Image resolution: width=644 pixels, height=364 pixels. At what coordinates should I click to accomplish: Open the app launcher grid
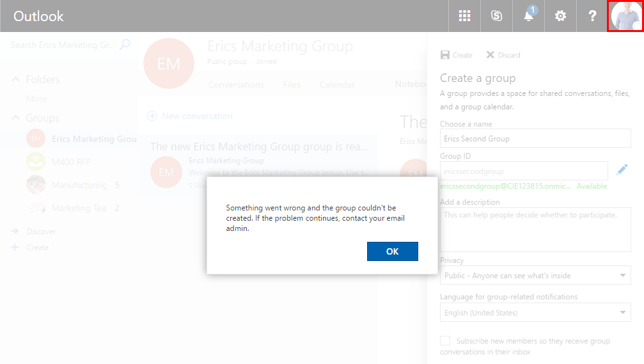(x=464, y=16)
